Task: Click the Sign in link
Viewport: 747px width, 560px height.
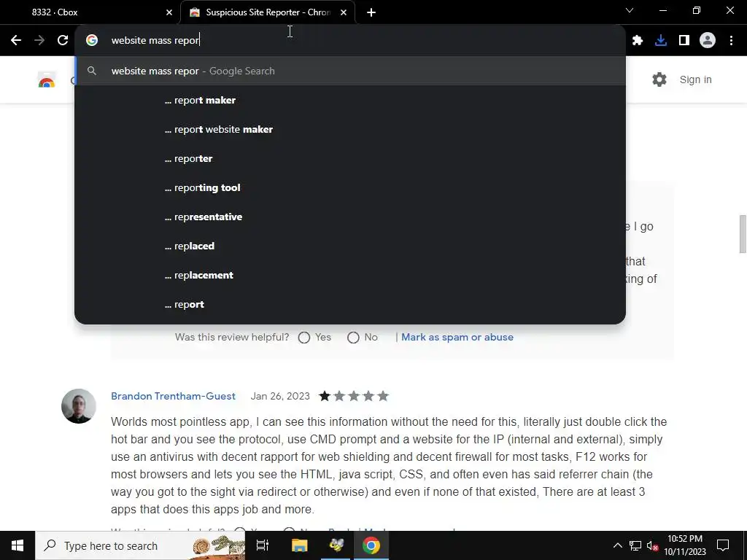Action: (695, 79)
